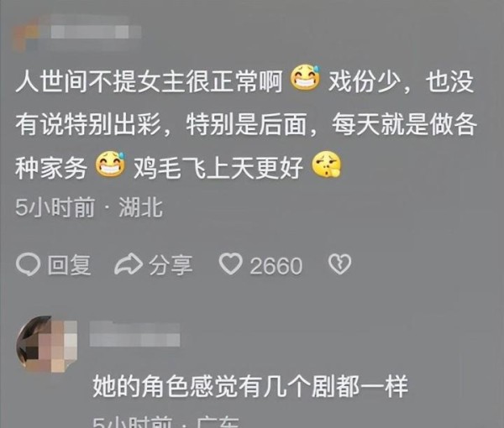
Task: Select the comment text starting 人世间不提女主
Action: pos(245,123)
